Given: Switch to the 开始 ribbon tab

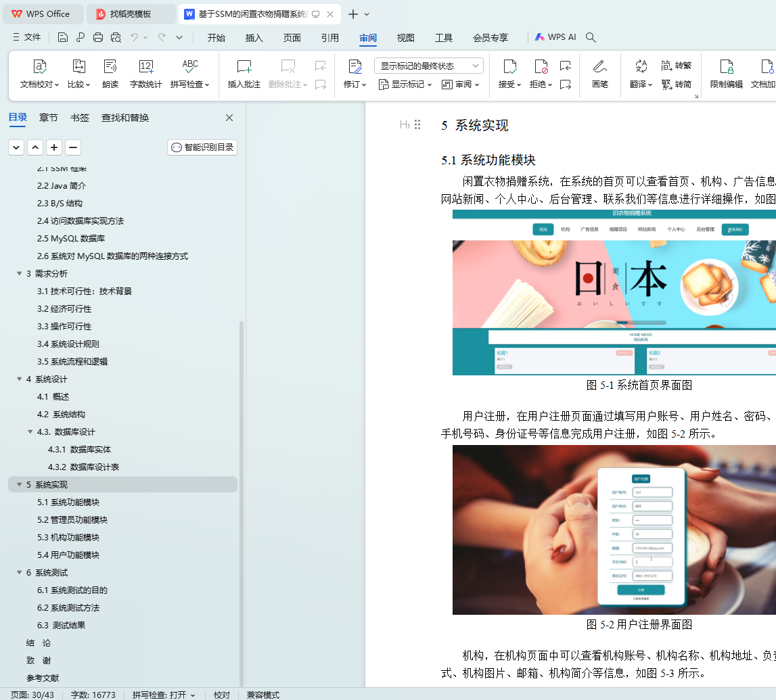Looking at the screenshot, I should [x=216, y=38].
